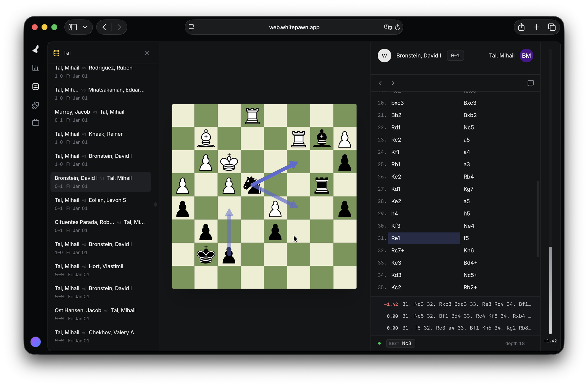Click the move list scrollbar

pyautogui.click(x=538, y=219)
